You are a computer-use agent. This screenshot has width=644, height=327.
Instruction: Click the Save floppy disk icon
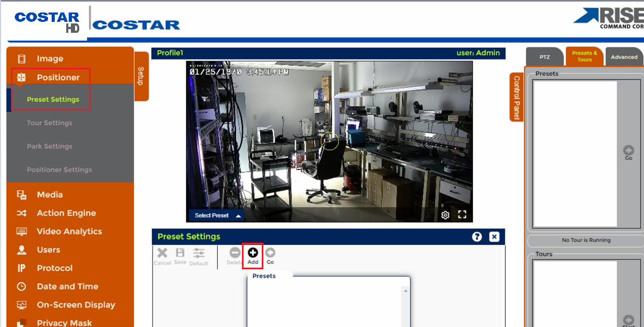coord(180,253)
